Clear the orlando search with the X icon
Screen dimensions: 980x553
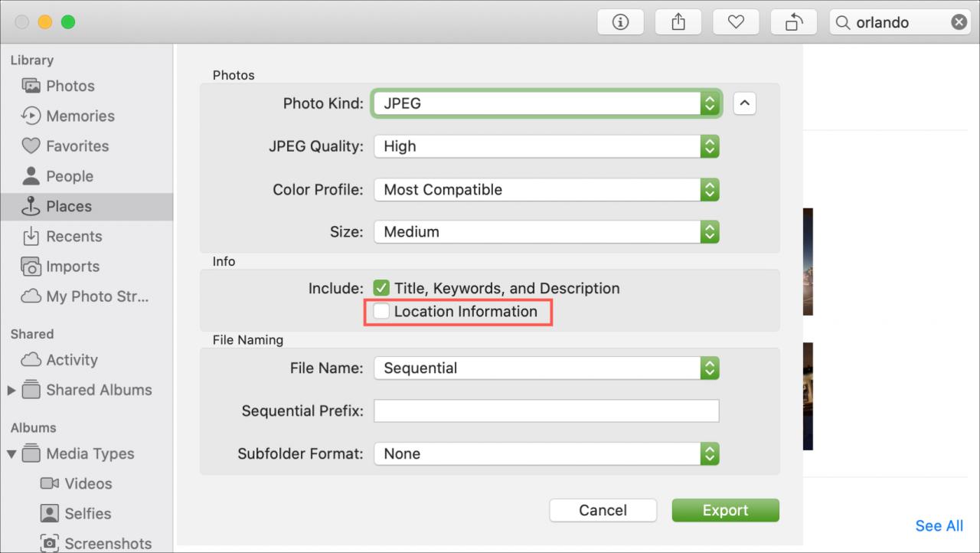[x=959, y=22]
